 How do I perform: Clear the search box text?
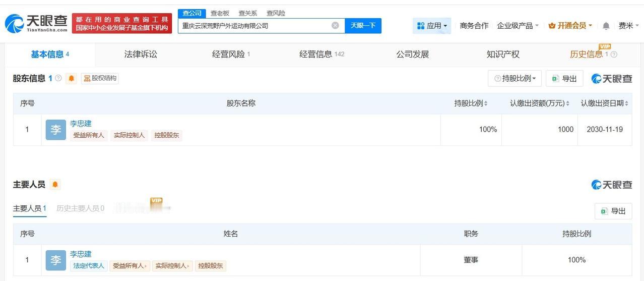coord(335,25)
